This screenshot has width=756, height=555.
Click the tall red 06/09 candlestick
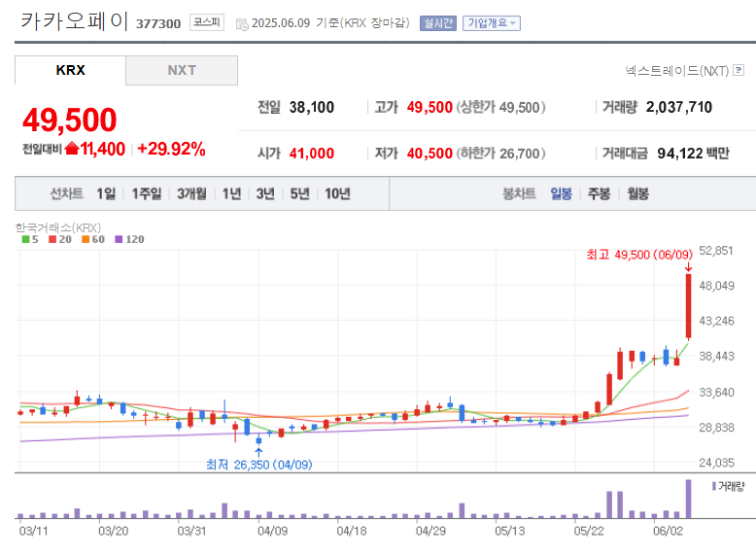689,306
